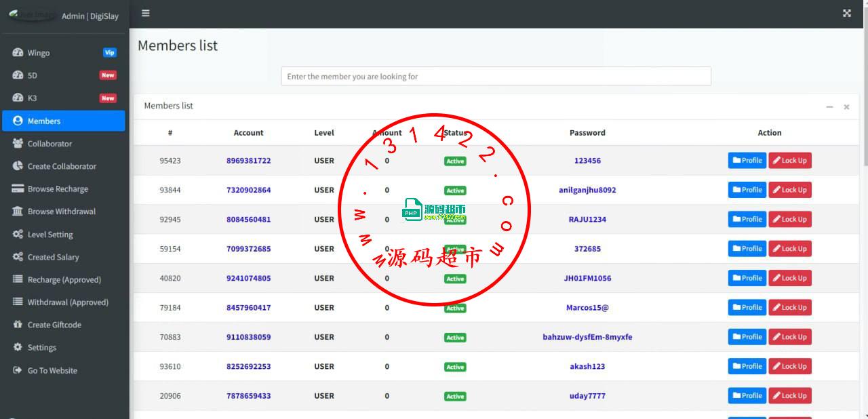Click member ID 93610

170,366
